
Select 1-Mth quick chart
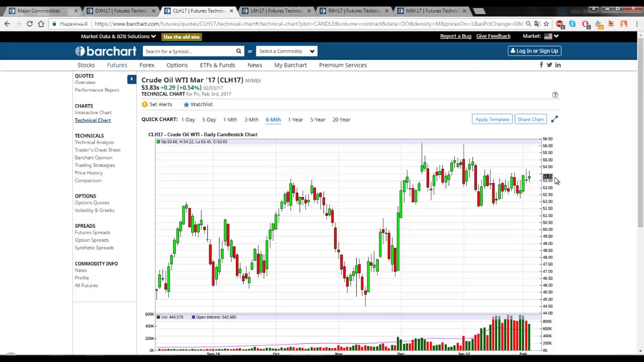pos(230,120)
